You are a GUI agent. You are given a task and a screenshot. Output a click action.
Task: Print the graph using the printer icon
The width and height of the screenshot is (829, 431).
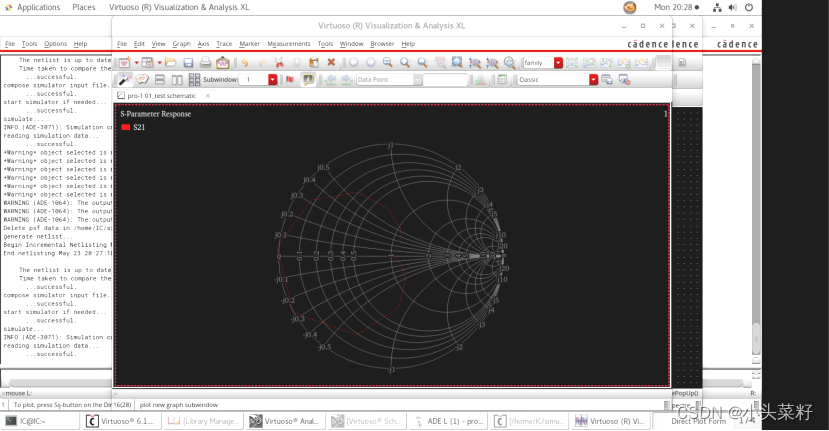[x=205, y=62]
